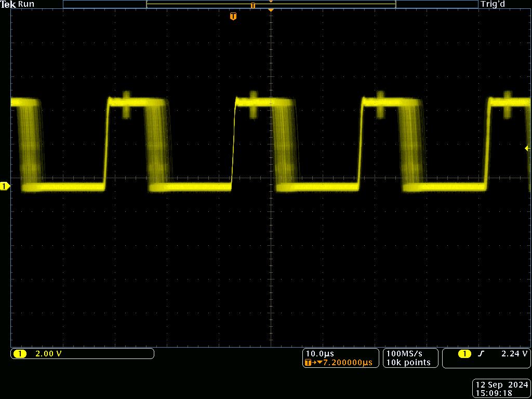Click the Tek logo
The image size is (532, 399).
pos(7,4)
